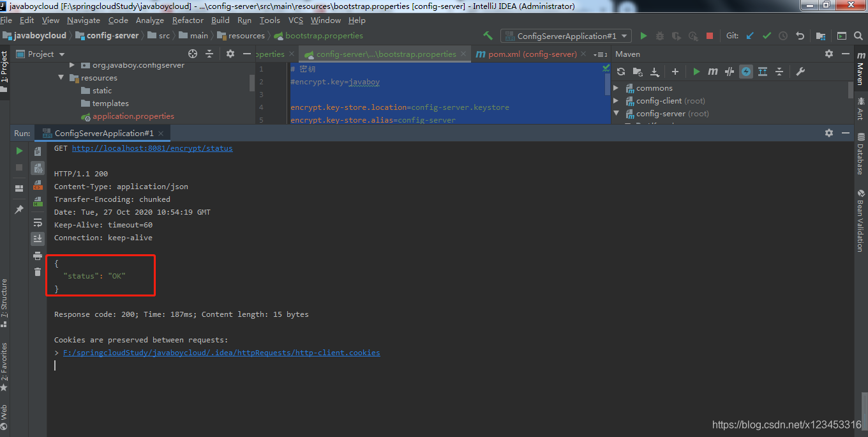The image size is (868, 437).
Task: Click Maven download sources icon
Action: click(655, 72)
